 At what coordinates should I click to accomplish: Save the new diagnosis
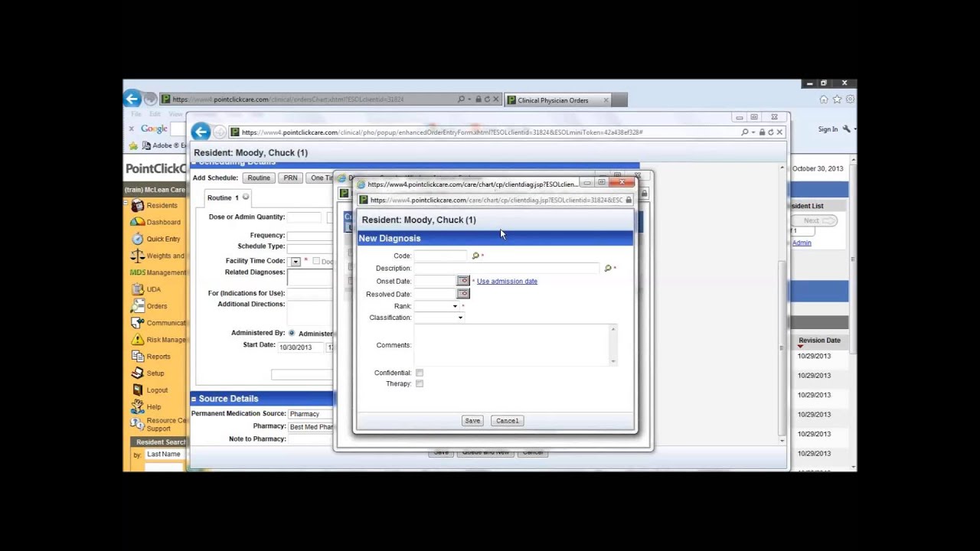pos(472,421)
